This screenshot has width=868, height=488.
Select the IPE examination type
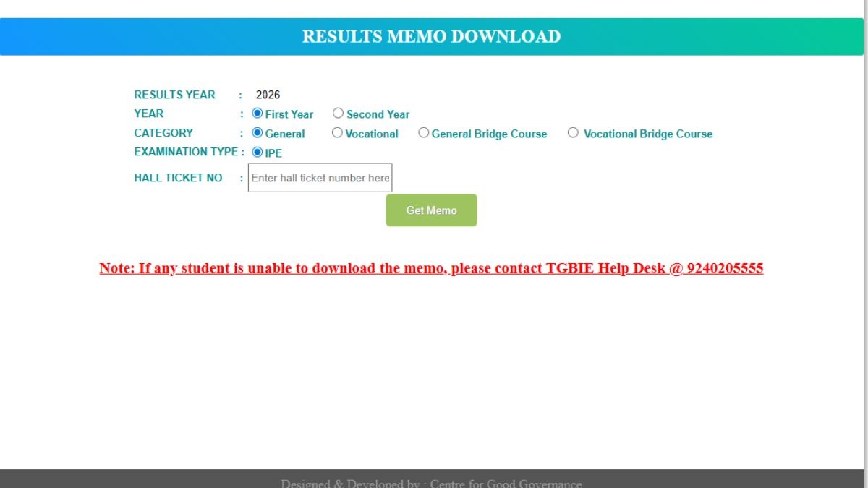click(x=257, y=153)
